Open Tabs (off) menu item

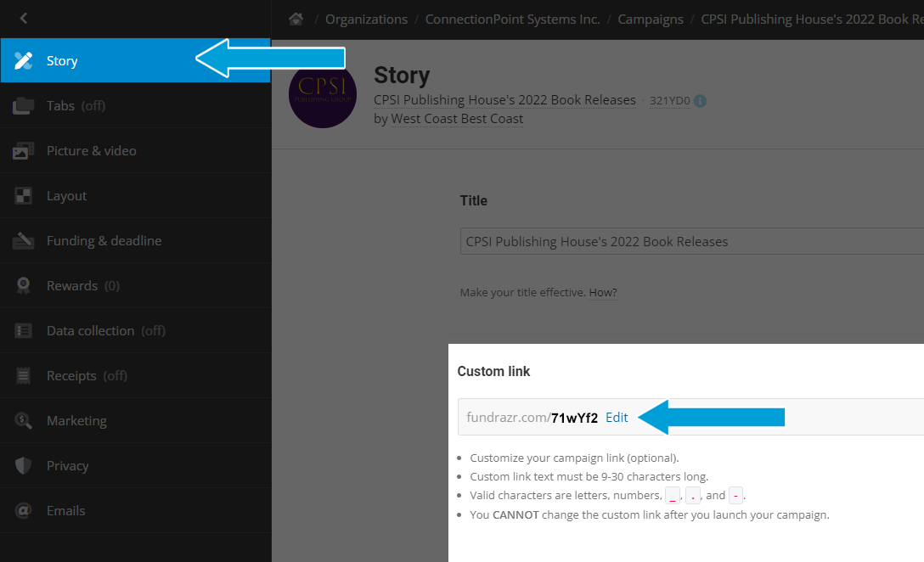pos(136,106)
